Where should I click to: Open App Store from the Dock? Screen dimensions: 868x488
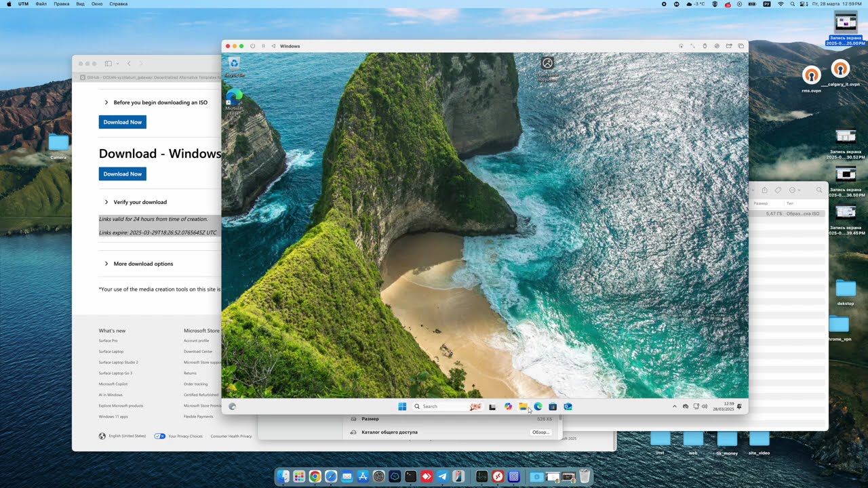tap(363, 476)
